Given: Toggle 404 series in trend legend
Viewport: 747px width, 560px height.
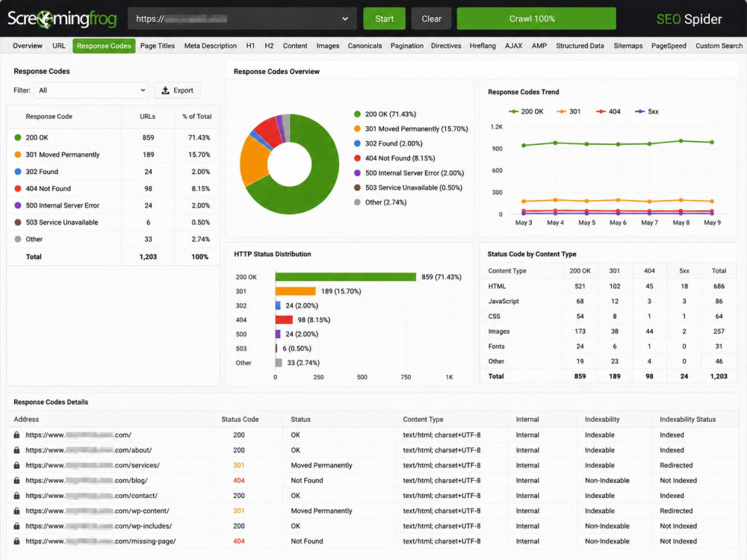Looking at the screenshot, I should [x=608, y=111].
